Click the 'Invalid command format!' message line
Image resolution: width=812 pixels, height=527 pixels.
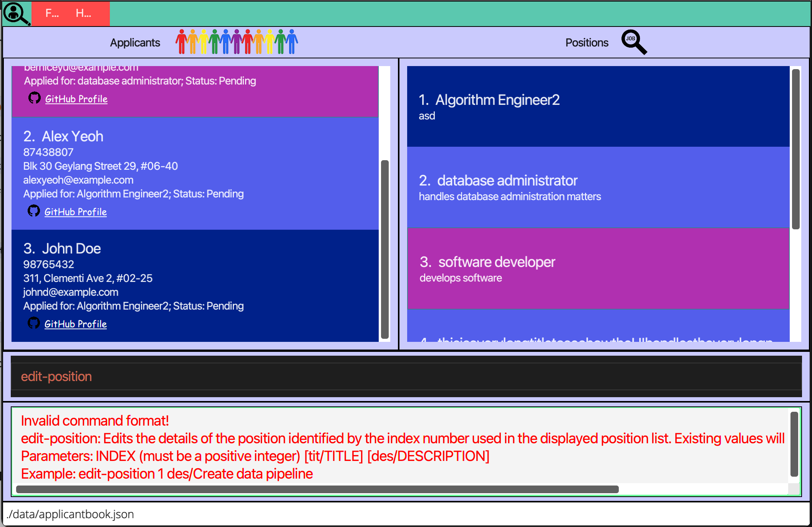click(95, 421)
